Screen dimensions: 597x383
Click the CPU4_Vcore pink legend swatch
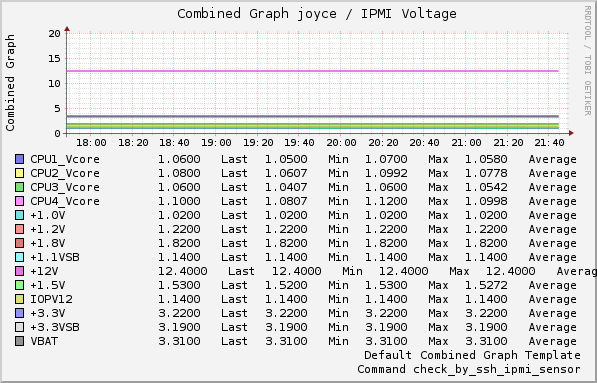click(x=19, y=201)
